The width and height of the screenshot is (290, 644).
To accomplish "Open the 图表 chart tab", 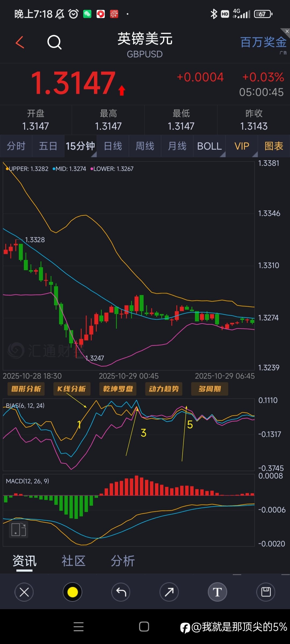I will coord(274,146).
